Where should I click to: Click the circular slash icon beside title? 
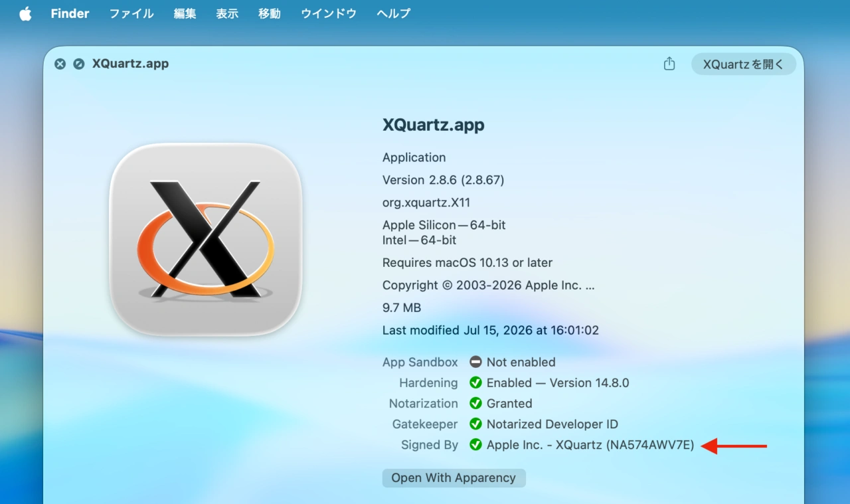pos(78,64)
